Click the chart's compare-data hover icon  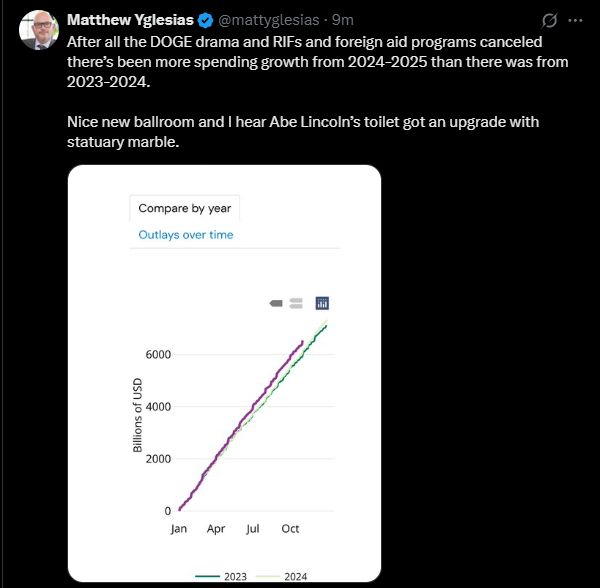pyautogui.click(x=296, y=303)
